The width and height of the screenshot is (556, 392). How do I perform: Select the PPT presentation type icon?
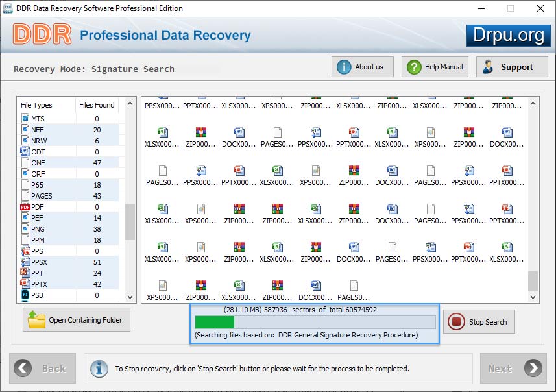(25, 273)
